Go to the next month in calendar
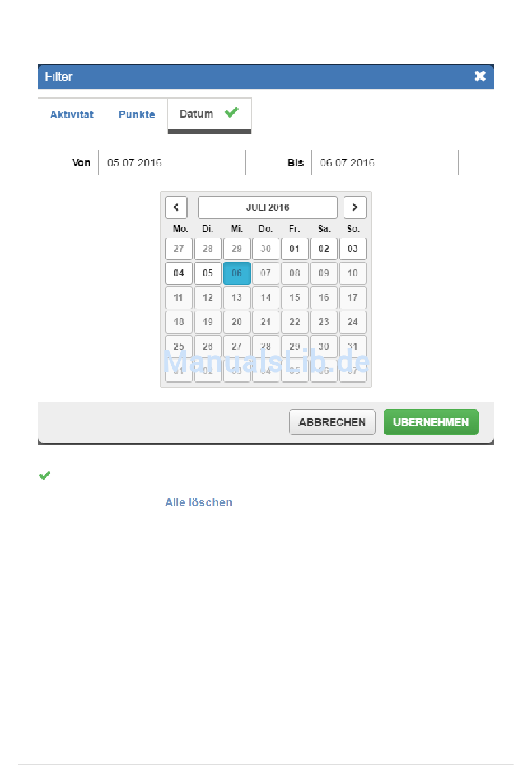The height and width of the screenshot is (782, 532). [354, 207]
